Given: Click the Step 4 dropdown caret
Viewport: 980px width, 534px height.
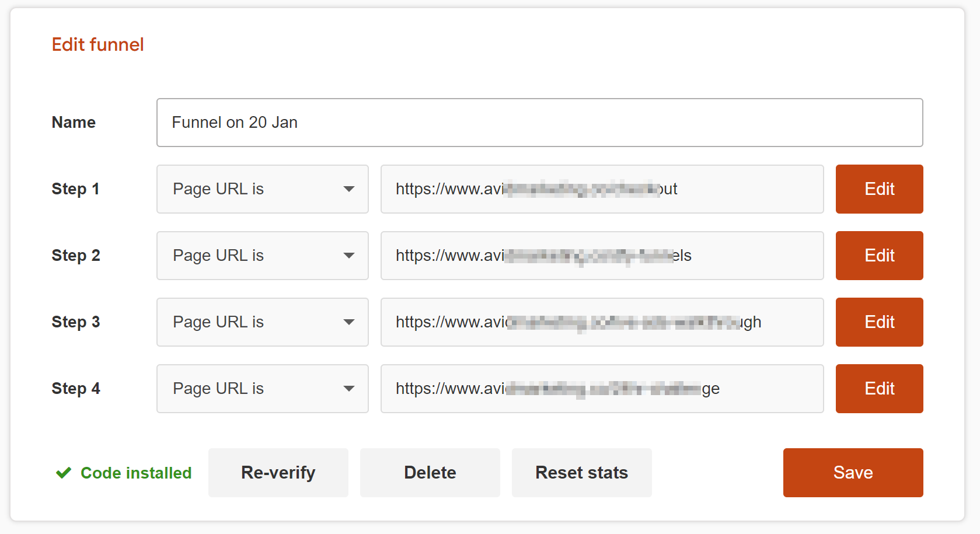Looking at the screenshot, I should coord(349,389).
